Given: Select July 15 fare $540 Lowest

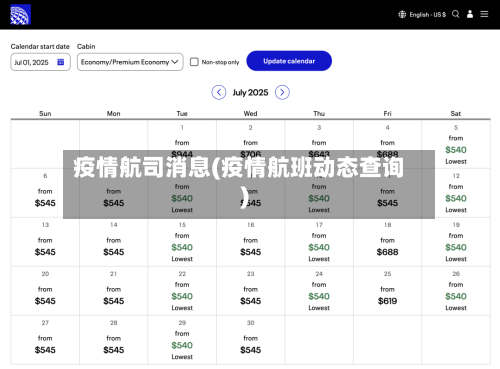Looking at the screenshot, I should point(182,242).
